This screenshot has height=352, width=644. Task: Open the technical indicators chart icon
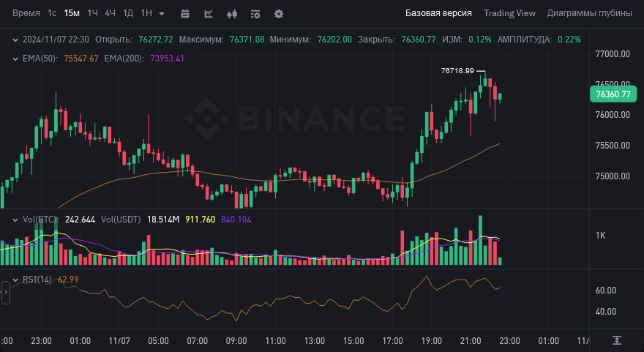(x=209, y=14)
